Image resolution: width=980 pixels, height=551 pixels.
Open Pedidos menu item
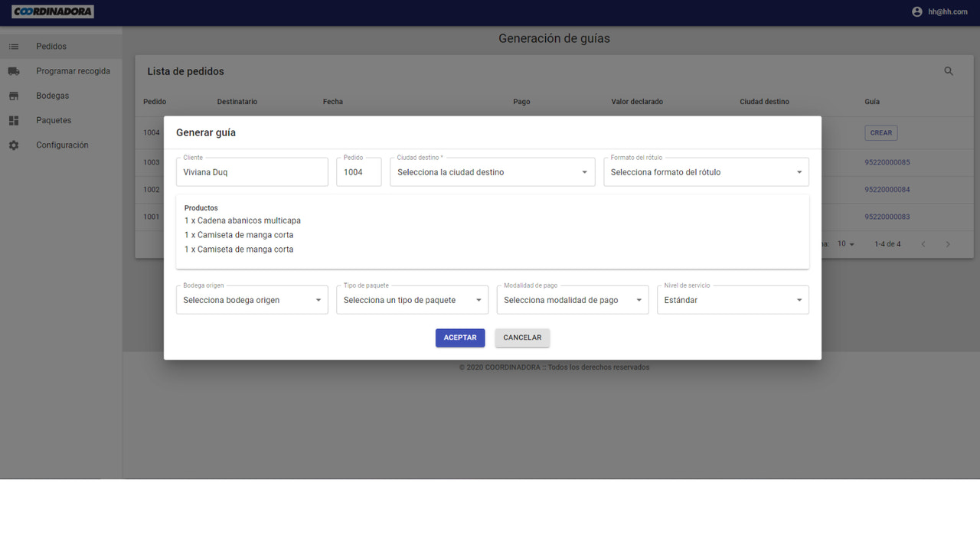coord(61,47)
